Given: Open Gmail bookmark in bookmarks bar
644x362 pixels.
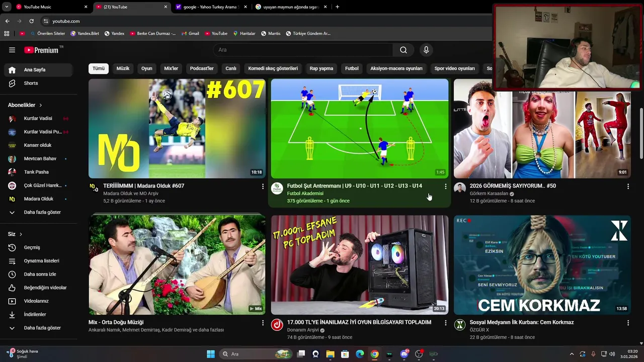Looking at the screenshot, I should click(x=189, y=34).
